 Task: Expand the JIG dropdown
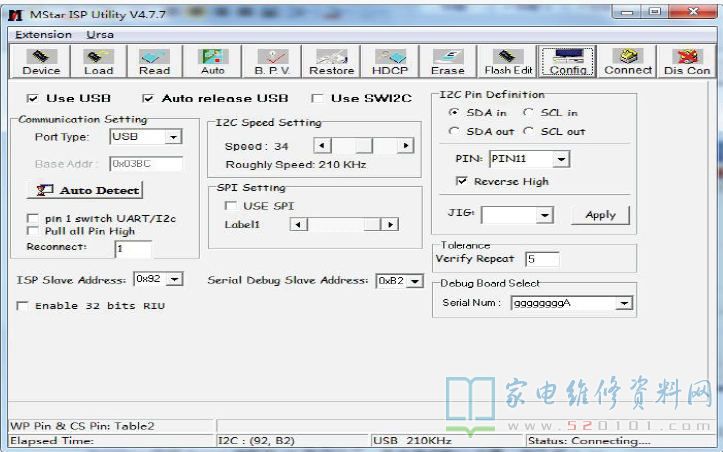click(x=545, y=215)
